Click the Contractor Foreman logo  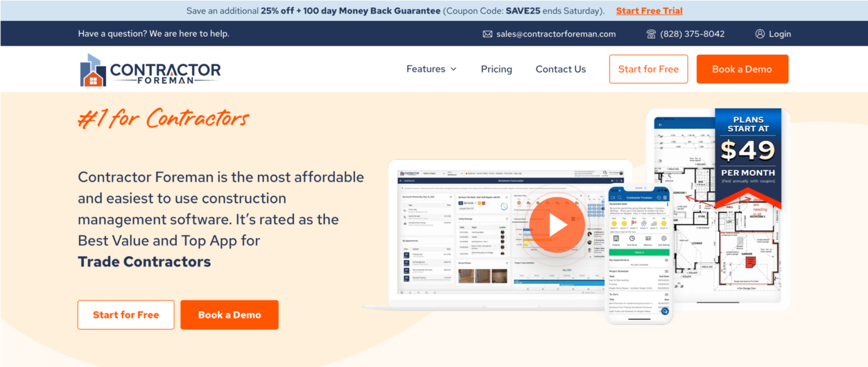tap(150, 69)
